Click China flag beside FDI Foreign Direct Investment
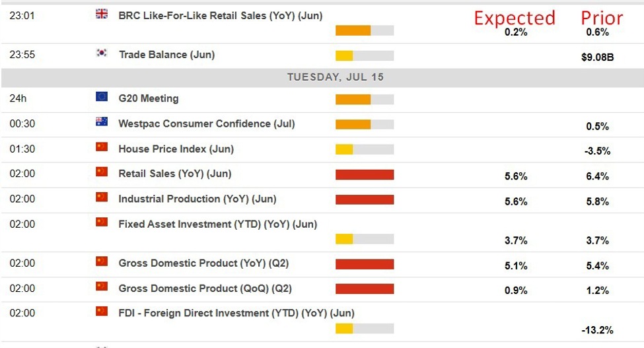 (102, 312)
